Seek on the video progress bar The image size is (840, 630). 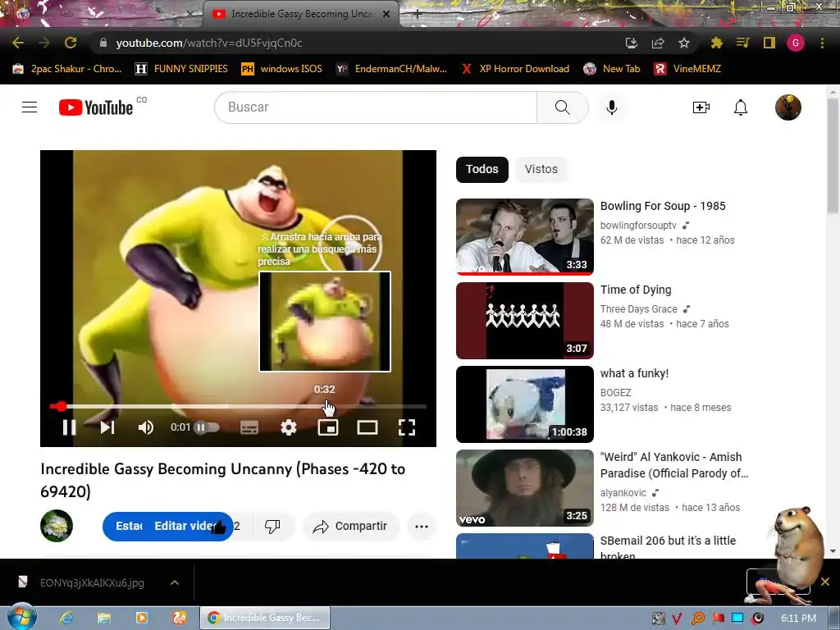click(x=239, y=407)
